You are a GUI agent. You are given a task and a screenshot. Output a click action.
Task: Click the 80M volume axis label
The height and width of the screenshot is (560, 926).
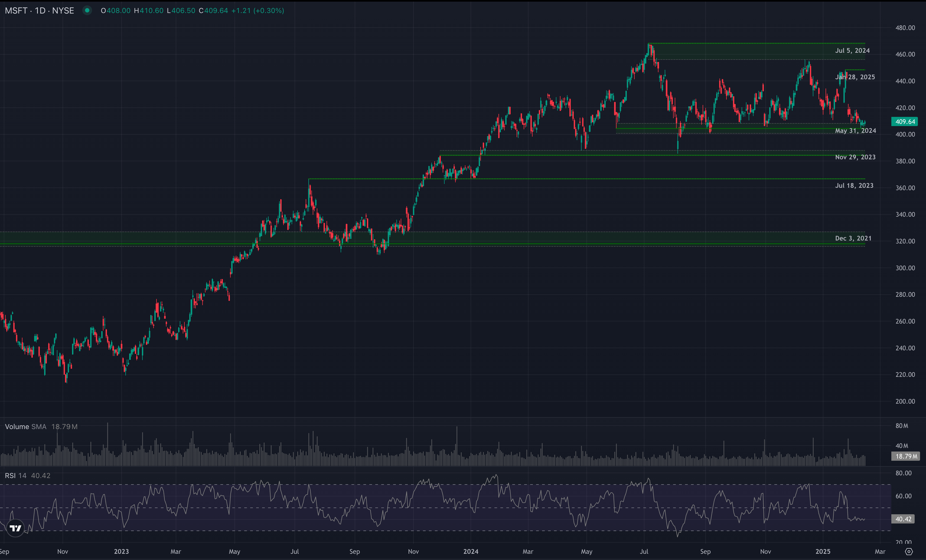(x=902, y=426)
